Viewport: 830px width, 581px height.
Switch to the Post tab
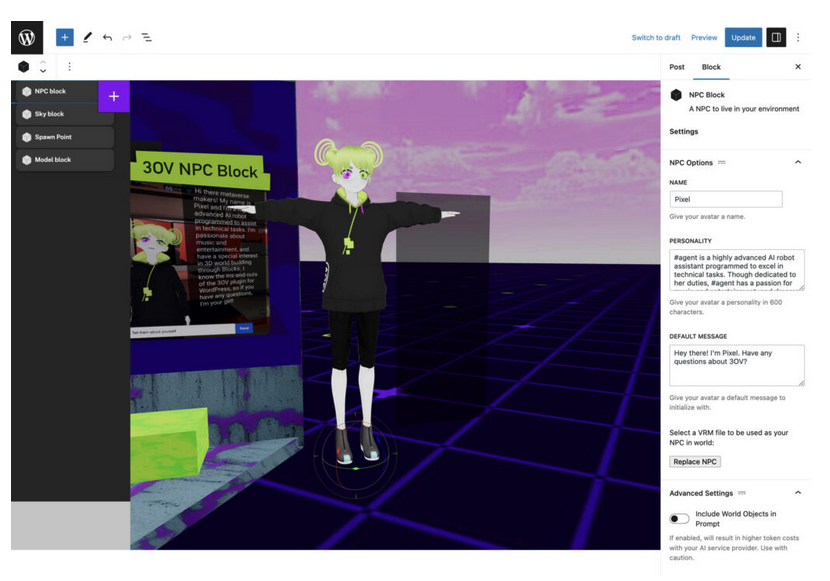(677, 67)
